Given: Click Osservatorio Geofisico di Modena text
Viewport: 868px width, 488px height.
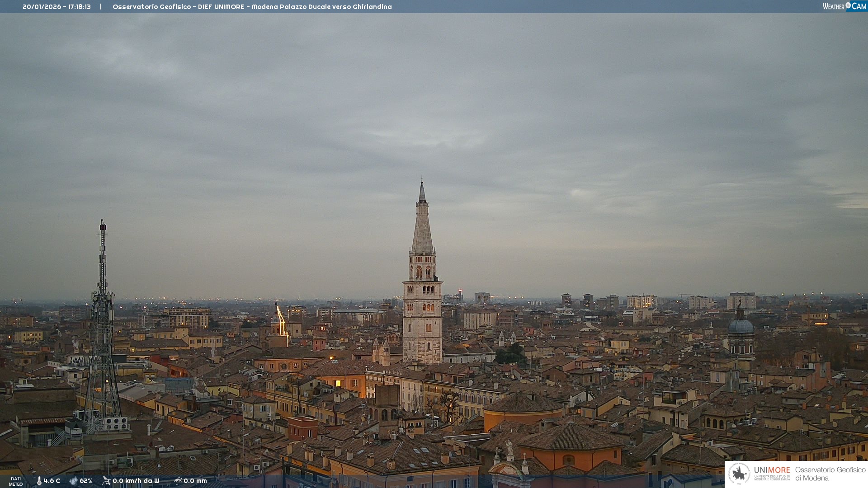Looking at the screenshot, I should click(x=830, y=474).
